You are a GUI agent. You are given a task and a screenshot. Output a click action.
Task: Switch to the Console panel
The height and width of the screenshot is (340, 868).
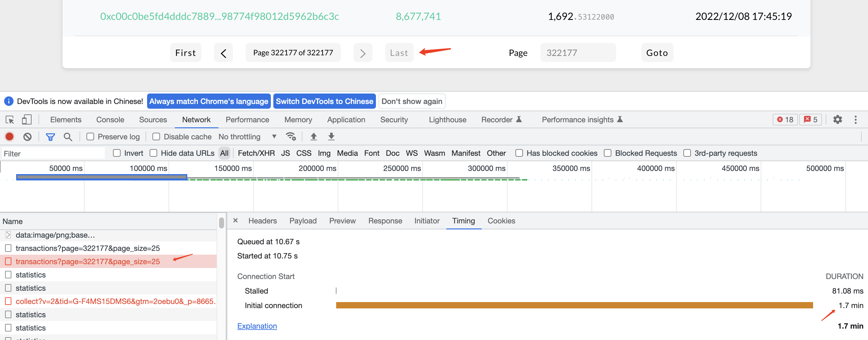pyautogui.click(x=110, y=119)
